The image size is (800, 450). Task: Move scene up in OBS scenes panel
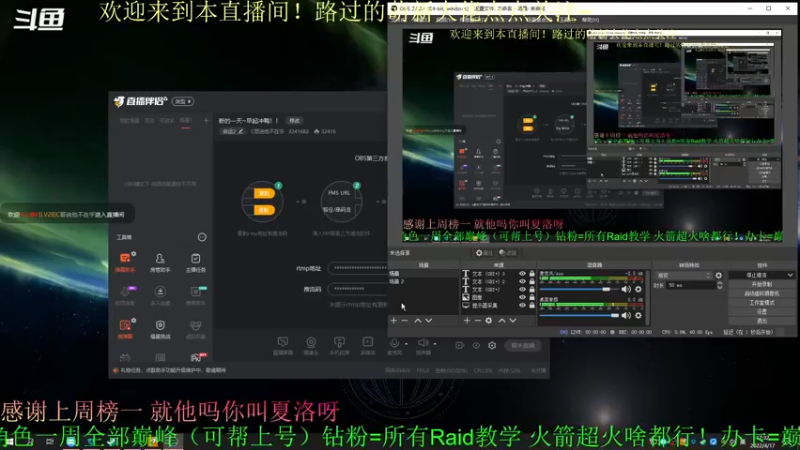coord(417,321)
